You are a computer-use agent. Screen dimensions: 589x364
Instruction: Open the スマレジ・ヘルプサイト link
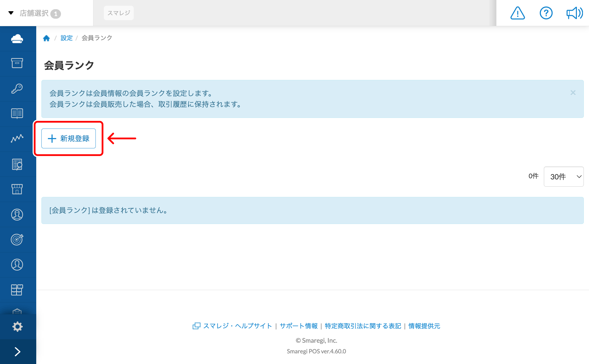(x=237, y=326)
